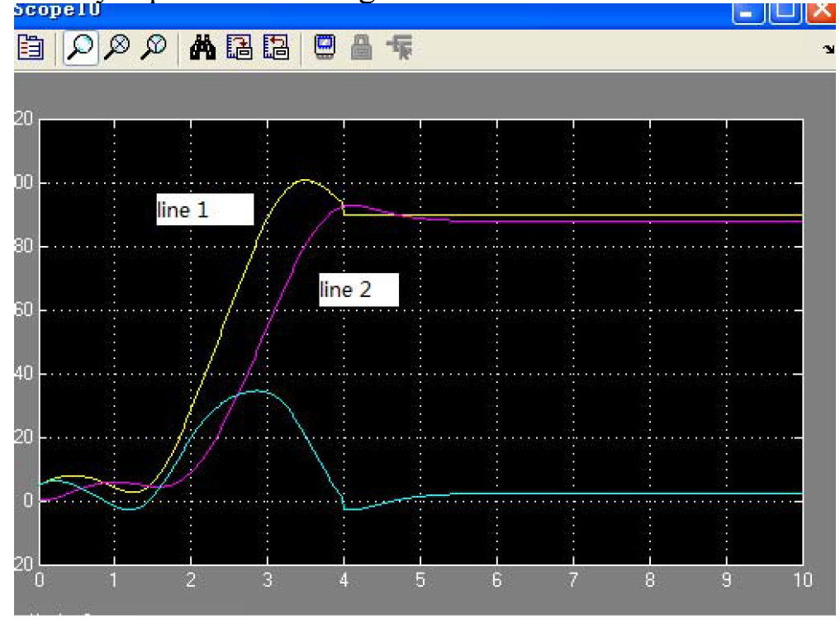This screenshot has width=840, height=619.
Task: Toggle the Zoom magnifier tool
Action: click(x=81, y=49)
